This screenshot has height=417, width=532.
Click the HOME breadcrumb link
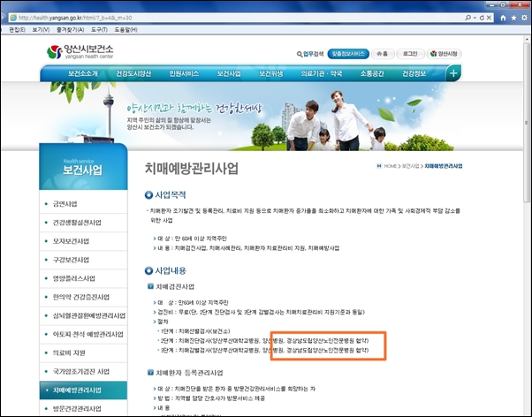(391, 166)
